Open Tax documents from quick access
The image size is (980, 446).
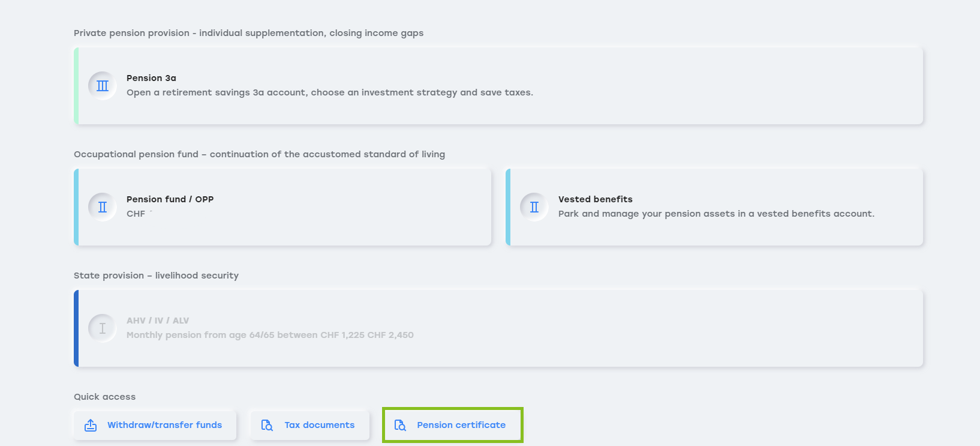319,425
